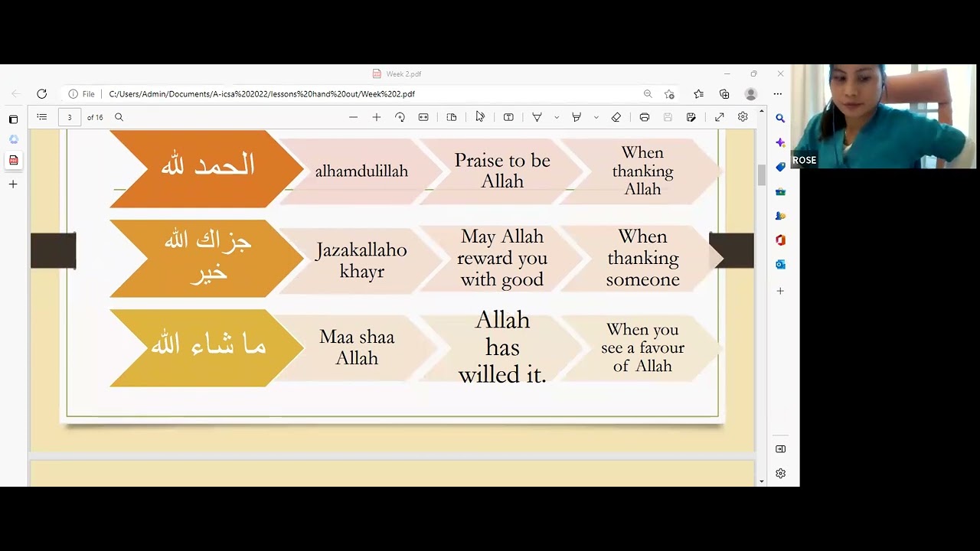Print the Week 2 PDF
The width and height of the screenshot is (980, 551).
click(645, 117)
